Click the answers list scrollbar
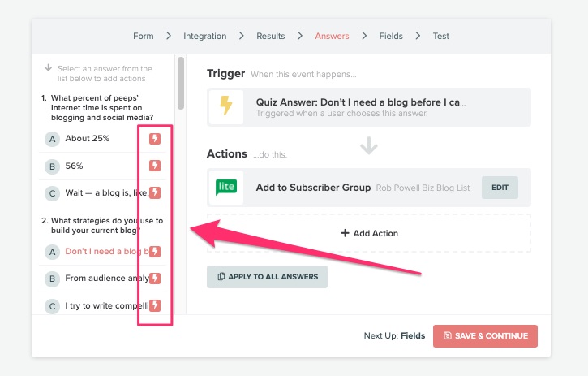Image resolution: width=588 pixels, height=376 pixels. (x=181, y=83)
